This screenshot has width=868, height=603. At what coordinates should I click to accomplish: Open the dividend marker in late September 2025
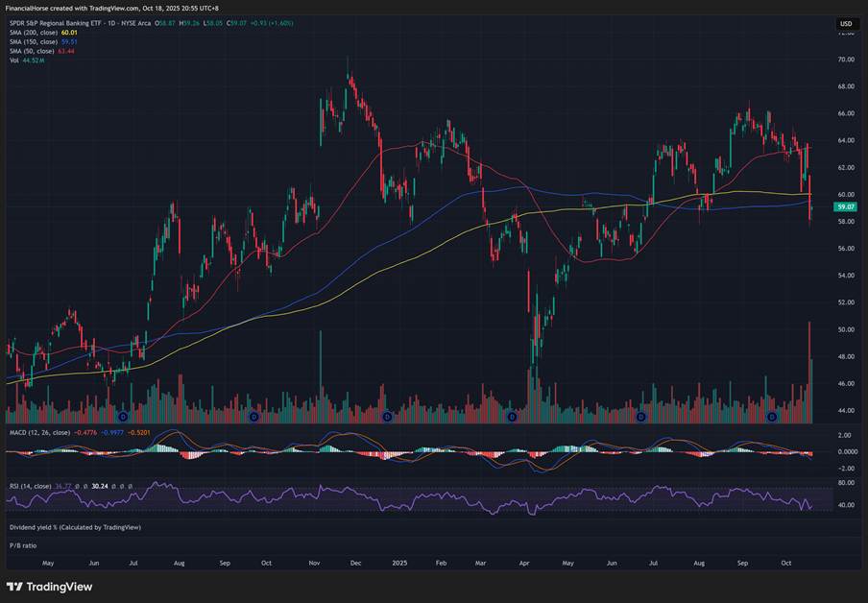772,417
